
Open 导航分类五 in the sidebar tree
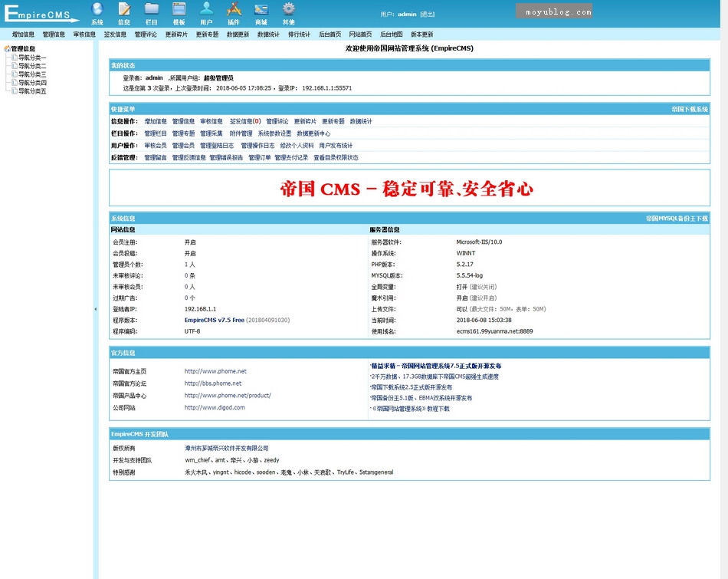[x=32, y=91]
